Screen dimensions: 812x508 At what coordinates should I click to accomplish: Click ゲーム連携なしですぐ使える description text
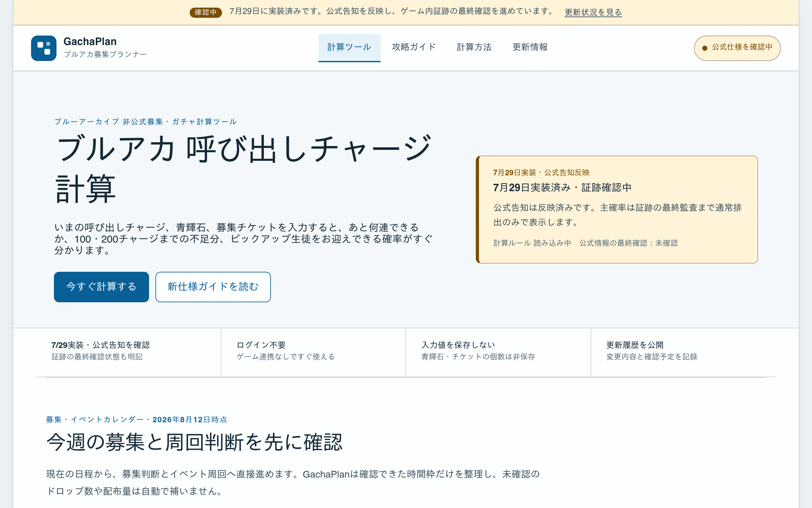click(286, 357)
